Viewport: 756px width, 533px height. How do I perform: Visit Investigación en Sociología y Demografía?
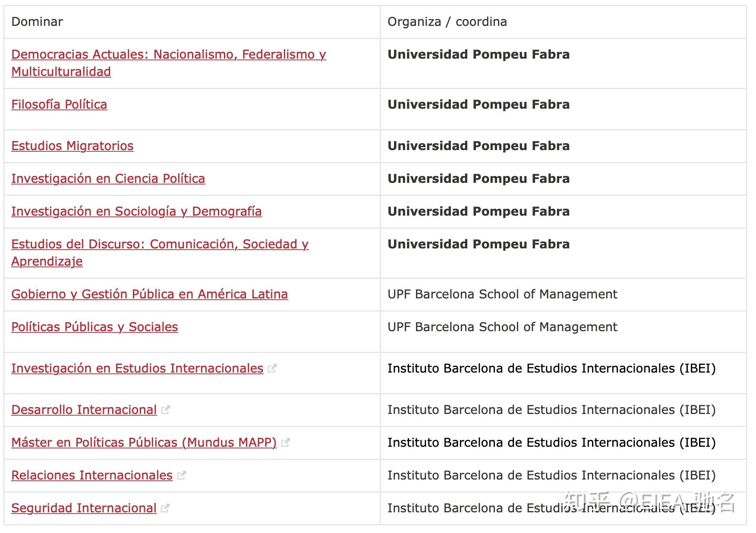click(136, 211)
